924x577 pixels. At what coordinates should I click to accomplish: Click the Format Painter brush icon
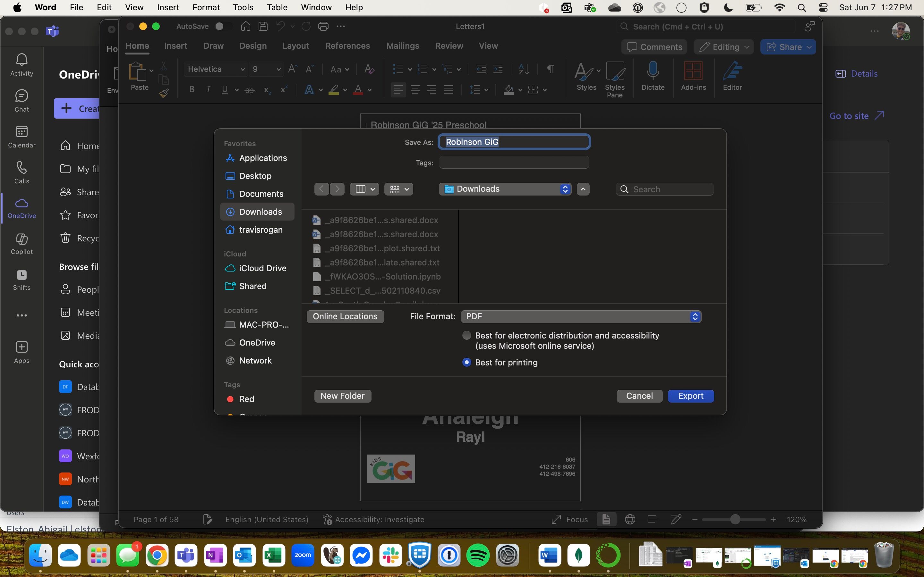(x=164, y=93)
